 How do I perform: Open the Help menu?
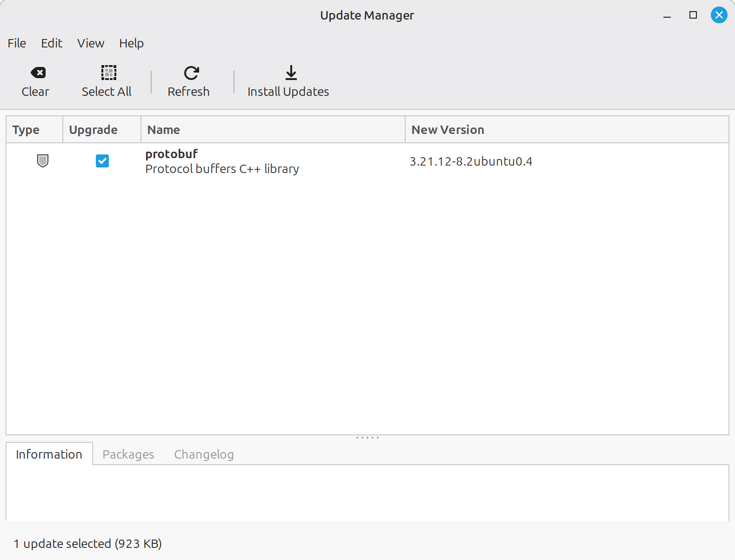point(131,43)
